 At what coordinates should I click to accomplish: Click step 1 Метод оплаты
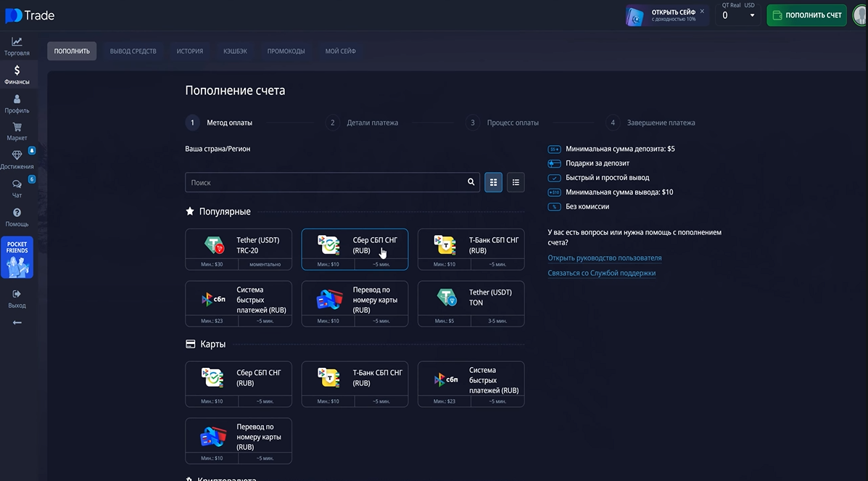tap(219, 123)
